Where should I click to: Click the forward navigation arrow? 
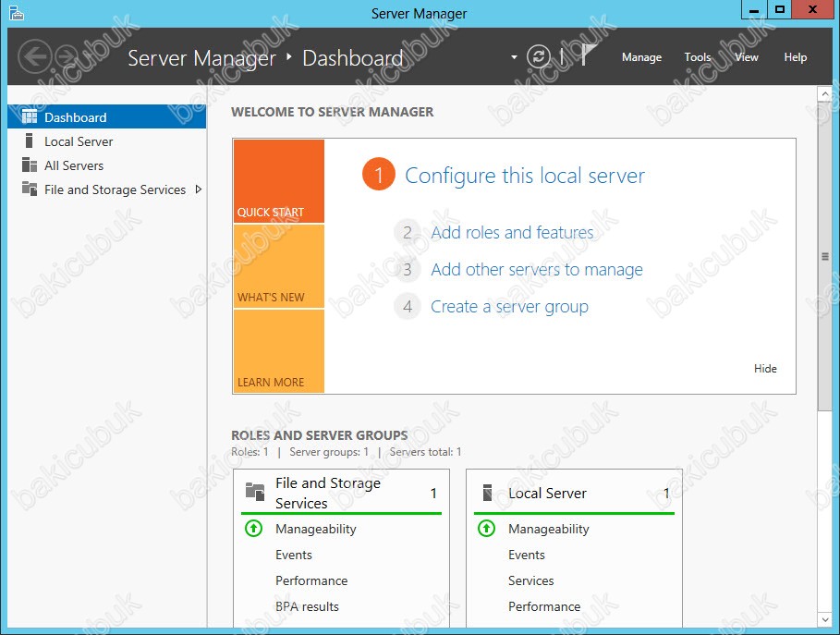[x=68, y=56]
